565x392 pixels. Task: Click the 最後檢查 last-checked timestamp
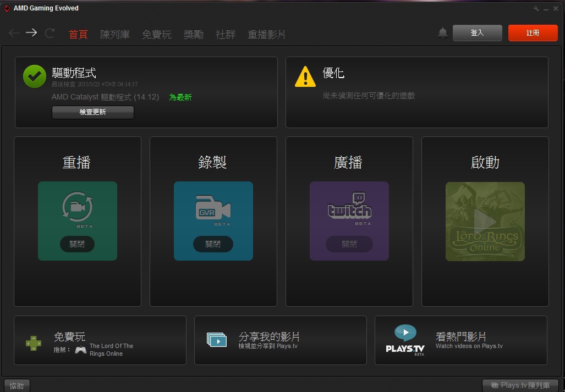pyautogui.click(x=95, y=84)
